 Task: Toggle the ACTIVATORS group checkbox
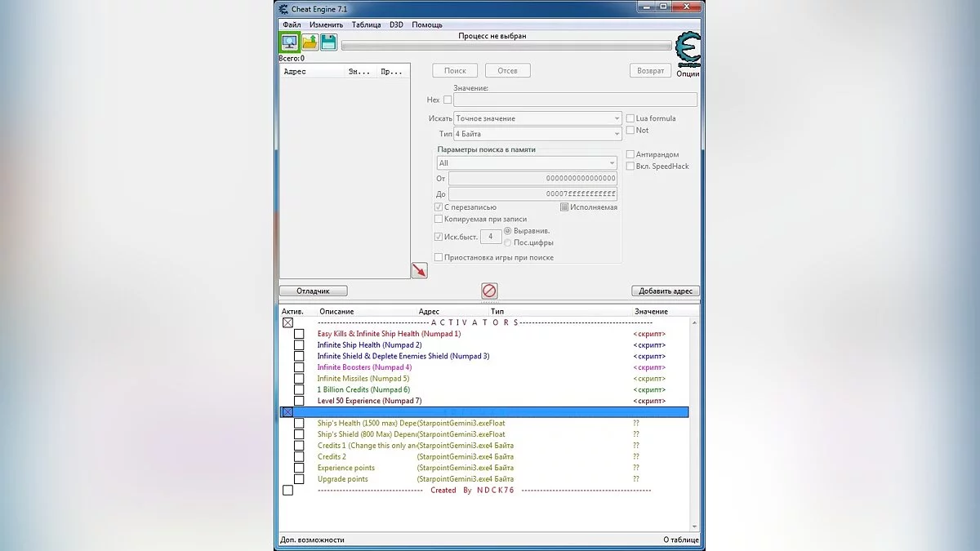pyautogui.click(x=287, y=322)
